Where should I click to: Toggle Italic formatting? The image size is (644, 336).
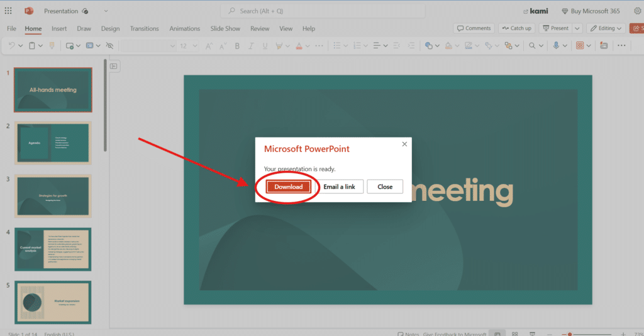251,46
